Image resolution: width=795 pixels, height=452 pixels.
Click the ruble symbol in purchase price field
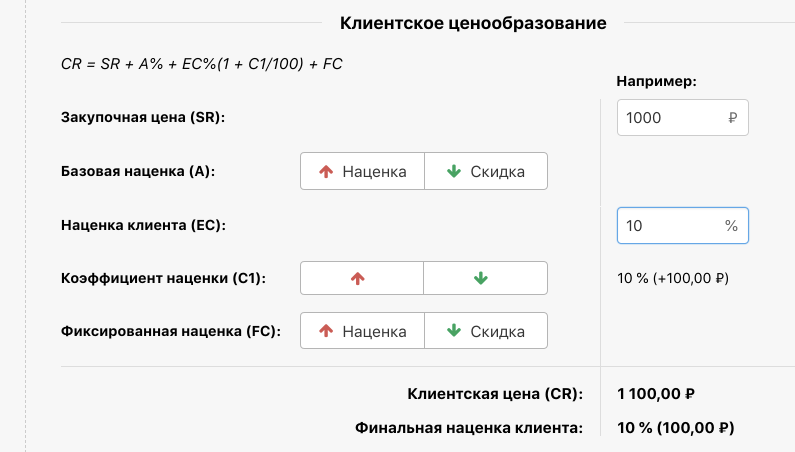pyautogui.click(x=733, y=117)
